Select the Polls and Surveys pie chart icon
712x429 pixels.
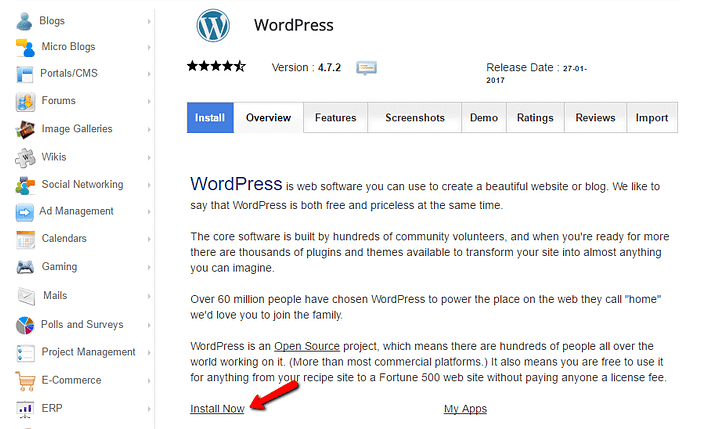(25, 325)
